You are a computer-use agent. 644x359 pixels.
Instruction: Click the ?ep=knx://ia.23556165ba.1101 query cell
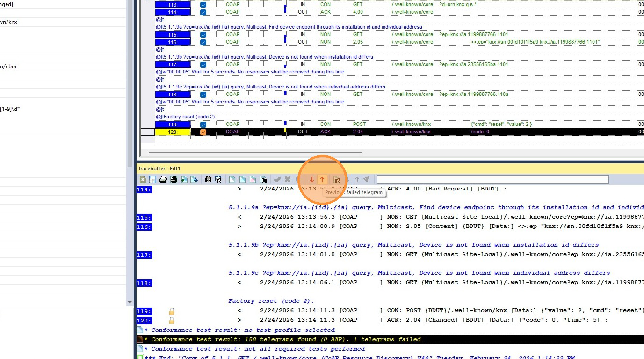[474, 65]
